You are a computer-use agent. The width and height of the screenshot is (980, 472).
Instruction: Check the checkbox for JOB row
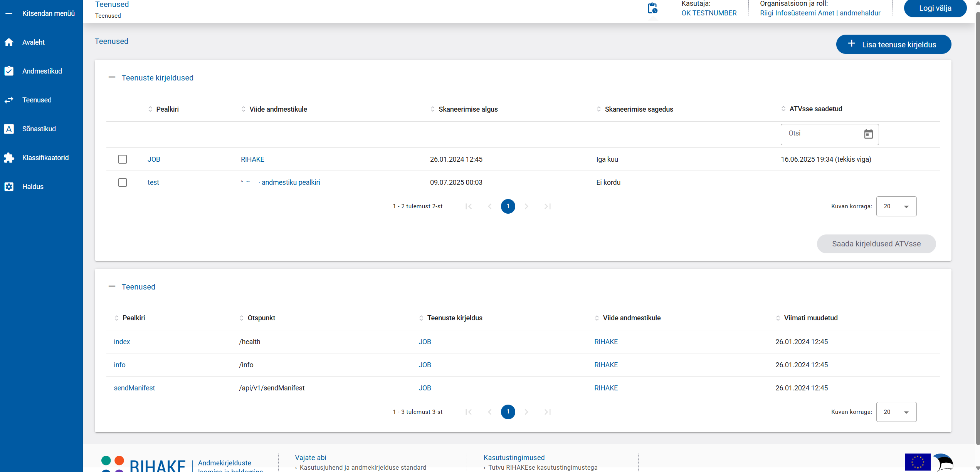(x=123, y=159)
